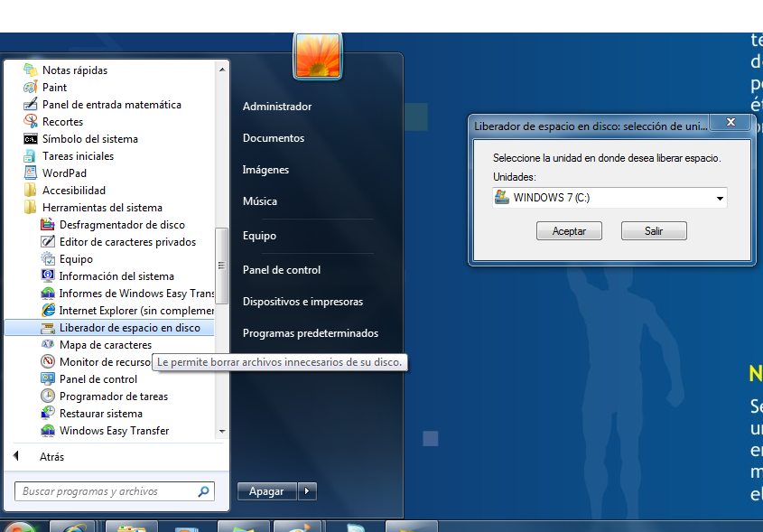Click the Accesibilidad folder icon
This screenshot has width=763, height=532.
30,190
